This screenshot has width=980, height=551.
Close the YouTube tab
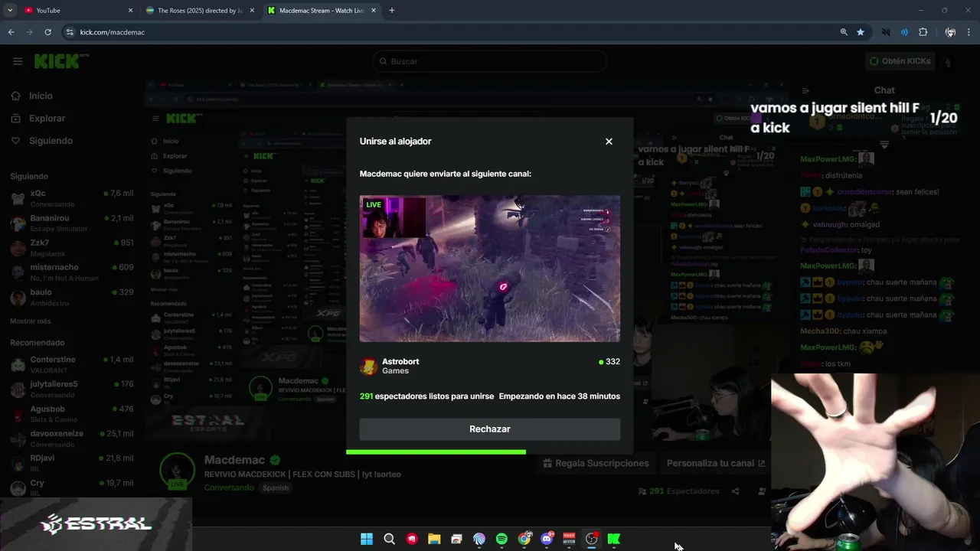130,11
